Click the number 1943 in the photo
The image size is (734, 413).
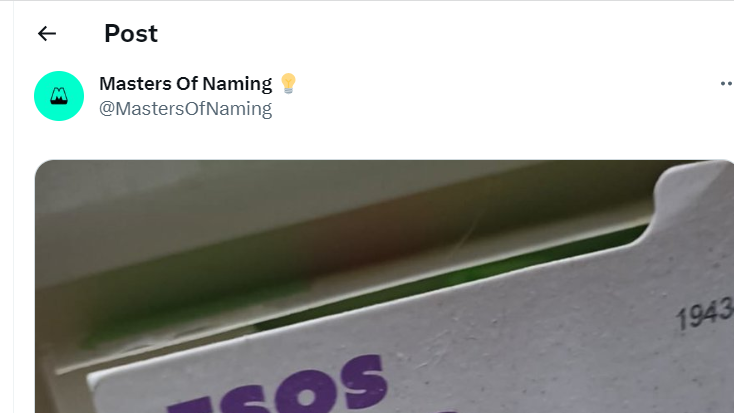pos(703,316)
